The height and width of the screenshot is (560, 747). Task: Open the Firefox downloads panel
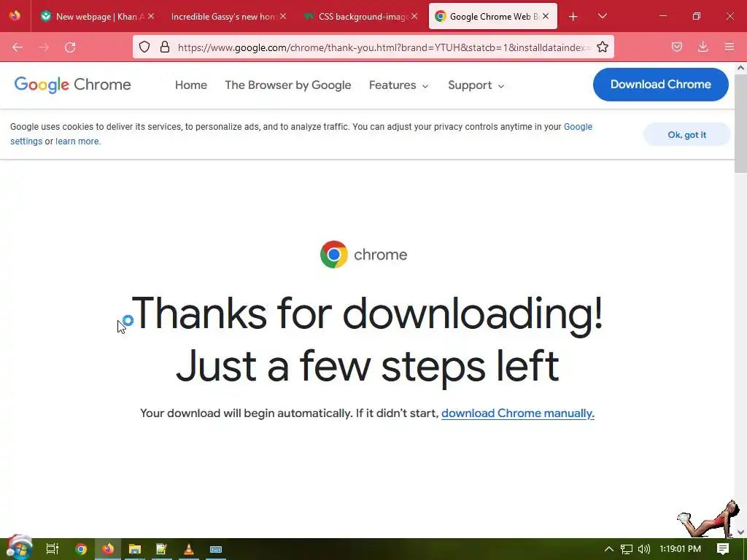(x=703, y=47)
